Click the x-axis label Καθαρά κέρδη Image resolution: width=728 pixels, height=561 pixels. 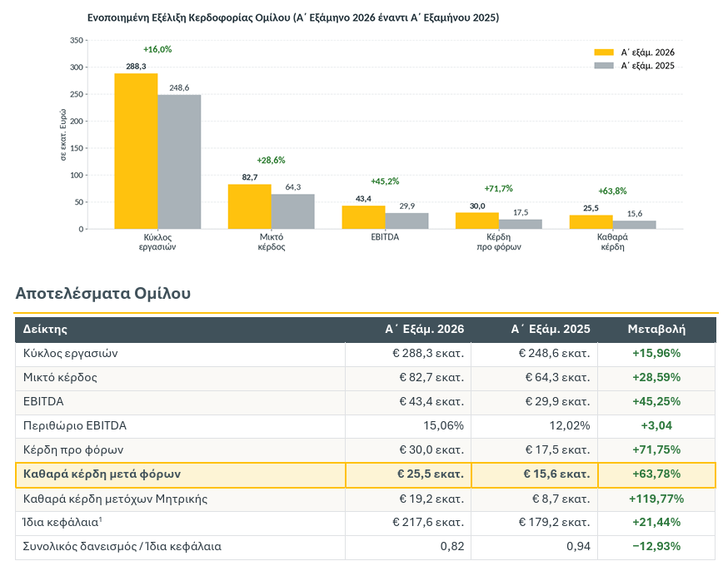click(x=612, y=241)
